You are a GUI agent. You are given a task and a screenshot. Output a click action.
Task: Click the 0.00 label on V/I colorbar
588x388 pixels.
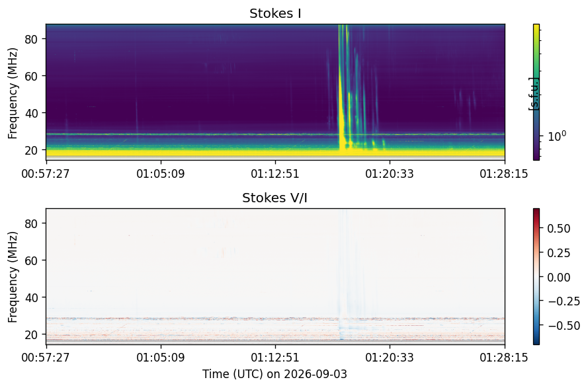click(558, 277)
